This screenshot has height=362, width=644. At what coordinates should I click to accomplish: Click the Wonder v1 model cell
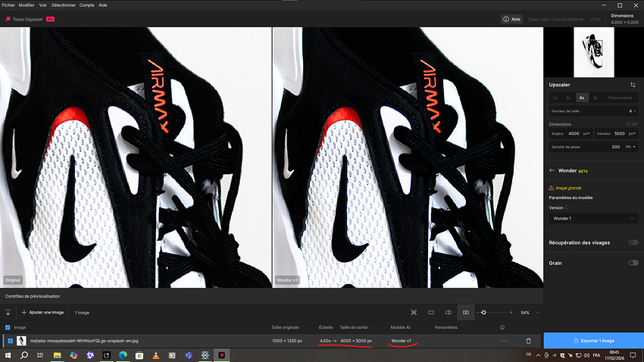[401, 341]
